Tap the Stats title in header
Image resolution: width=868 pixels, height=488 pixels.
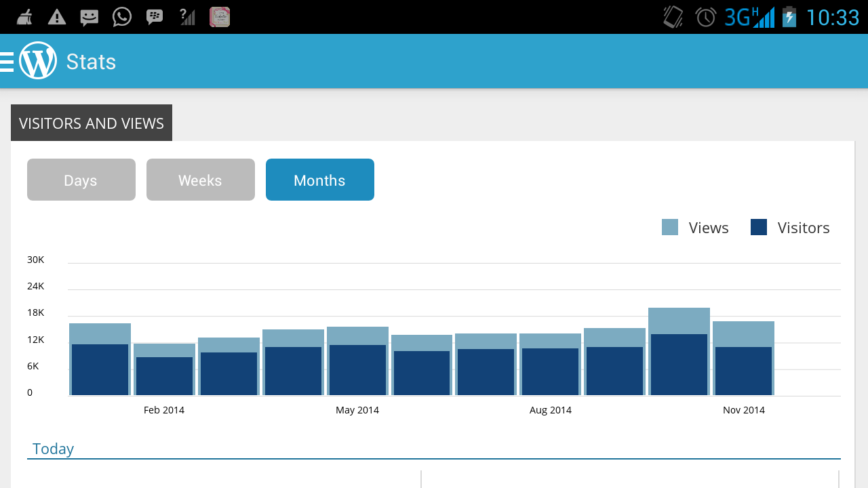pyautogui.click(x=91, y=62)
